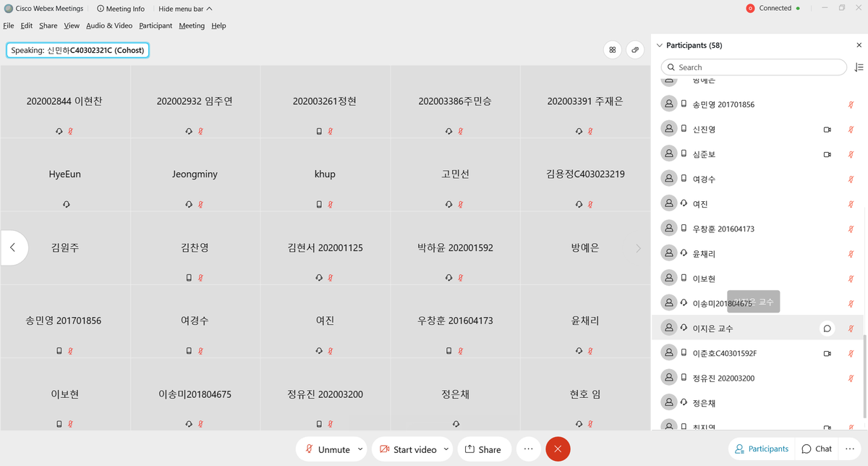Select participant 이송미201804675 in list

757,303
